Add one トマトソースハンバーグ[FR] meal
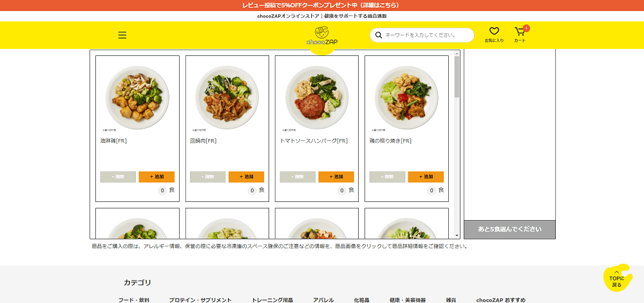Image resolution: width=644 pixels, height=303 pixels. [336, 177]
